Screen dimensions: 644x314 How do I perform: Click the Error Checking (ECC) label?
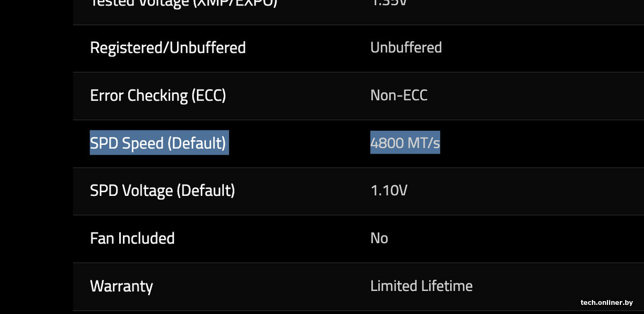[158, 96]
